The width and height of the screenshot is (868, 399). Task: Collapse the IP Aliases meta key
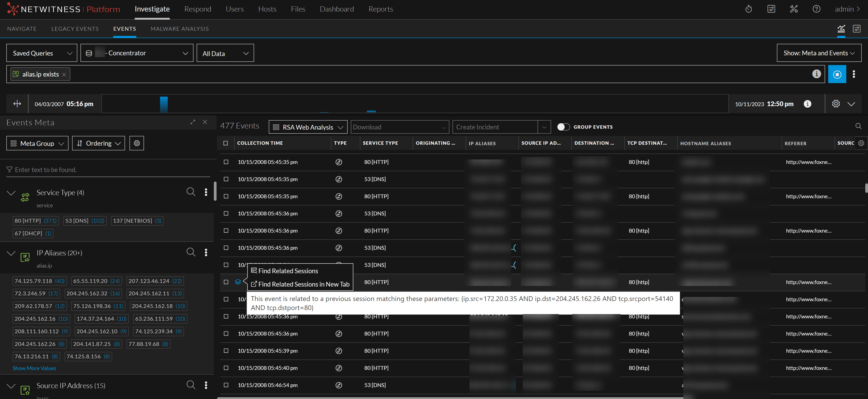(x=11, y=253)
